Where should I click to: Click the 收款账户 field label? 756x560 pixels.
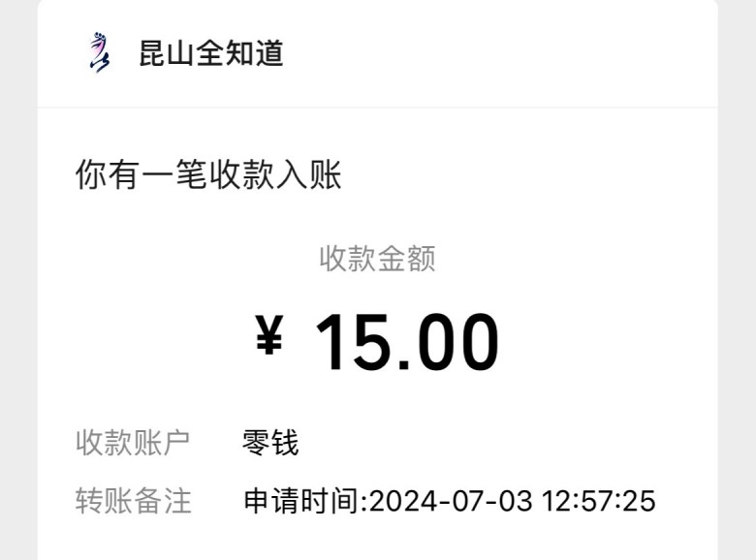click(133, 443)
